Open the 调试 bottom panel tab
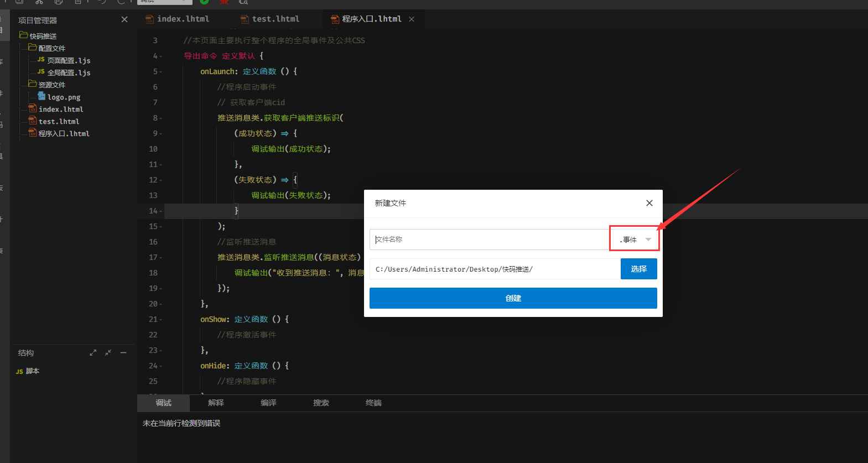 click(x=163, y=403)
